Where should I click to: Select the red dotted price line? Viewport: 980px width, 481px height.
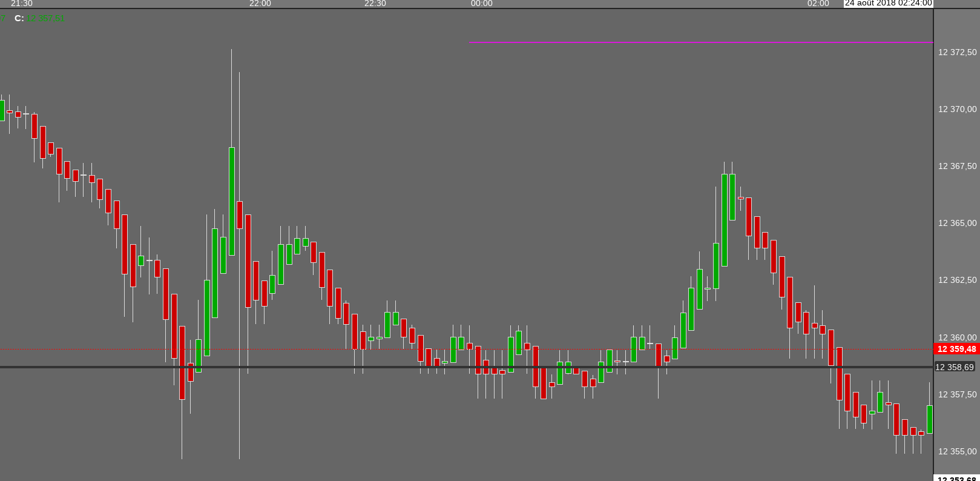click(467, 349)
